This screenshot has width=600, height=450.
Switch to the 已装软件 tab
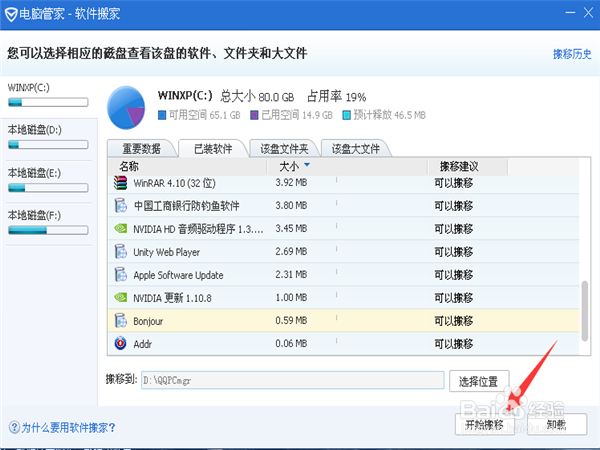click(x=213, y=148)
